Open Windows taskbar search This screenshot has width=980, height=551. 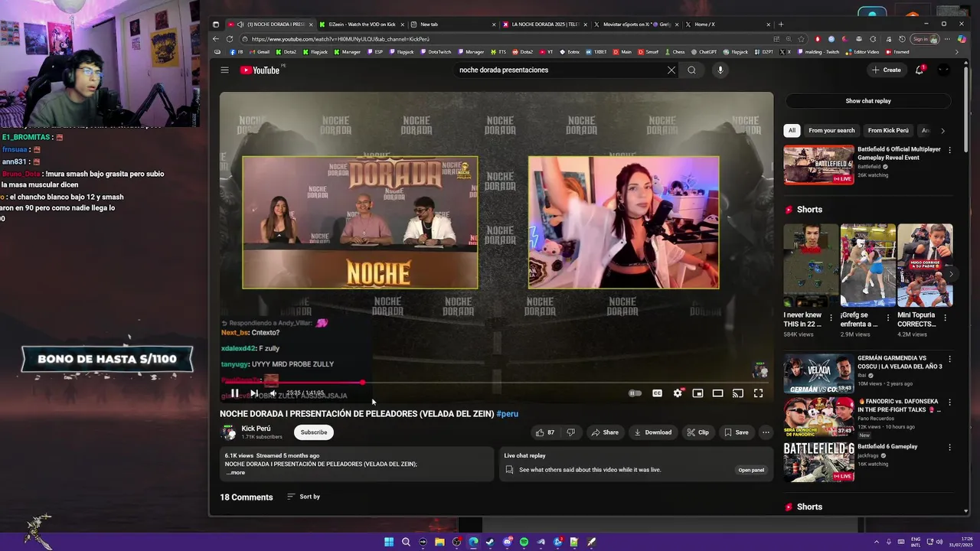pyautogui.click(x=406, y=542)
